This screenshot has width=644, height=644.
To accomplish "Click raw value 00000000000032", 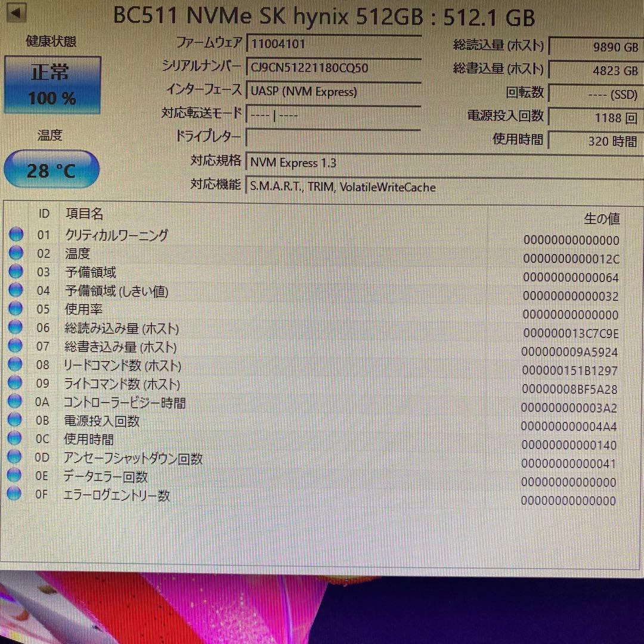I will [x=571, y=296].
